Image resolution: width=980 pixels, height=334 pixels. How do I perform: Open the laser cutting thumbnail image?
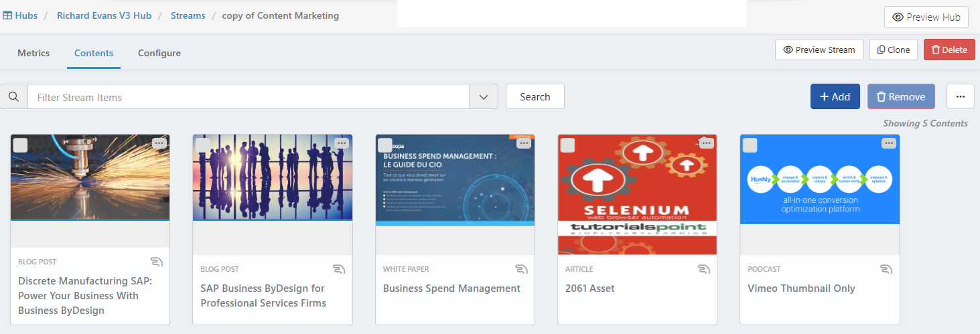click(90, 177)
